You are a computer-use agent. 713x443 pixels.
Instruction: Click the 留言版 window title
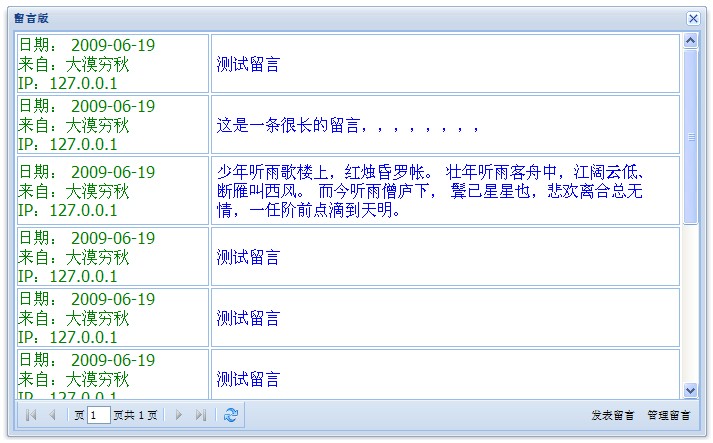31,18
